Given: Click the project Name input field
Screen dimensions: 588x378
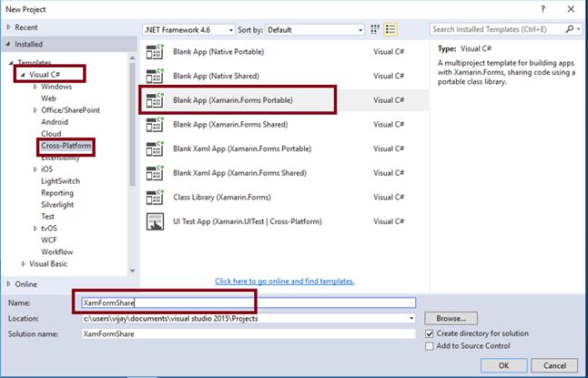Looking at the screenshot, I should click(249, 303).
